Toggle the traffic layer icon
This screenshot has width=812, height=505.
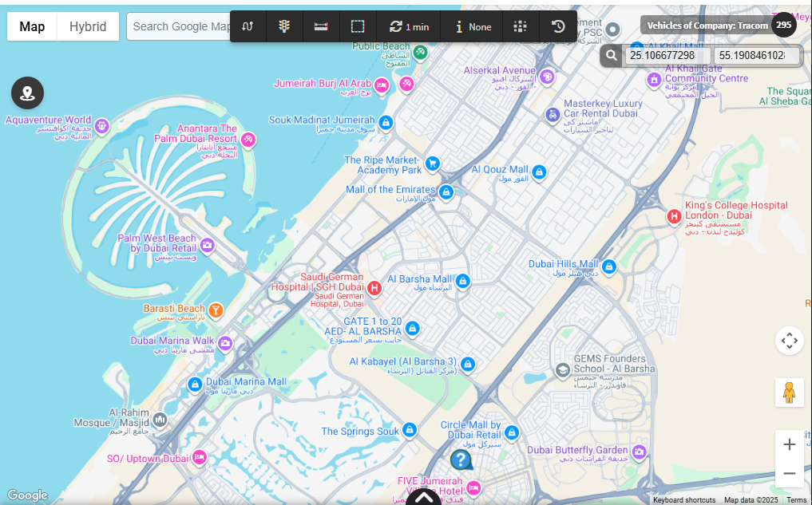284,26
